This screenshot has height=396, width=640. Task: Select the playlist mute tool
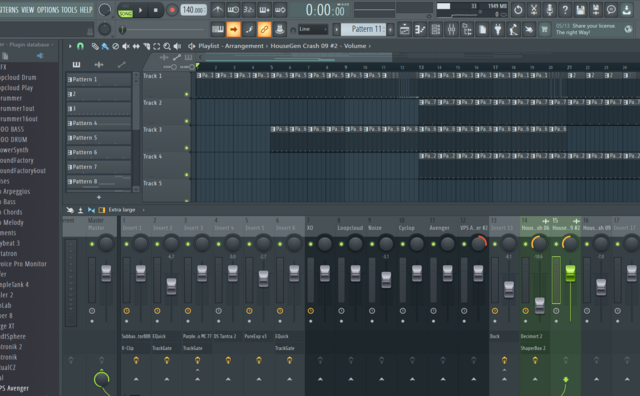tap(126, 46)
